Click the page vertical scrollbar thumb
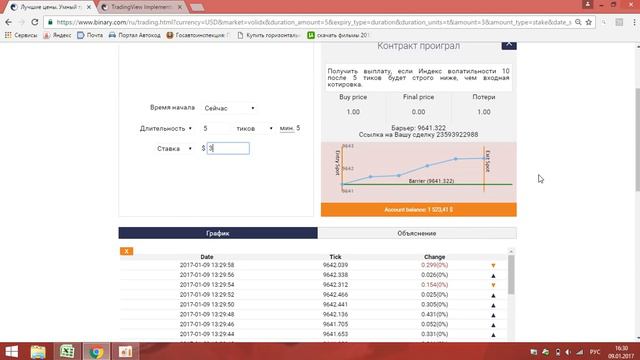This screenshot has height=360, width=640. click(x=637, y=139)
